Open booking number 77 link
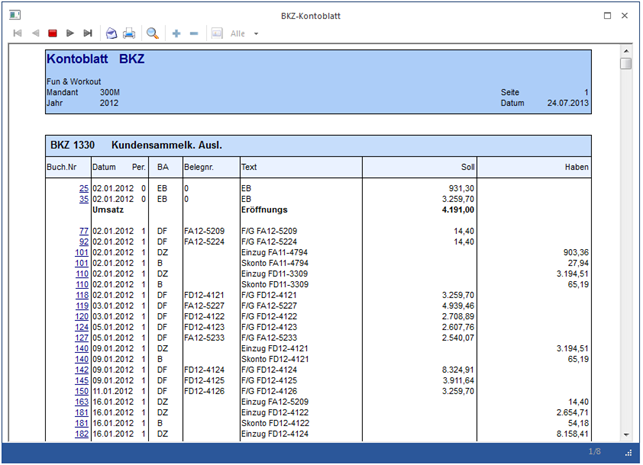This screenshot has height=465, width=643. [82, 231]
